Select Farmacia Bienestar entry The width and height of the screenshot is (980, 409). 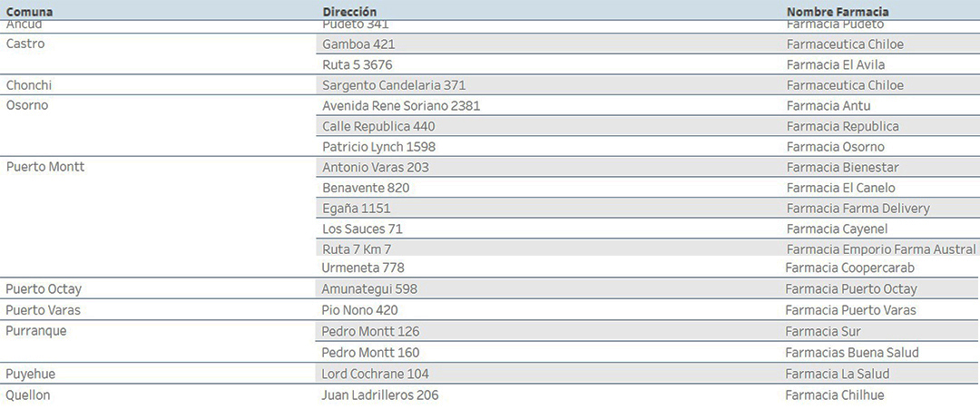coord(842,168)
